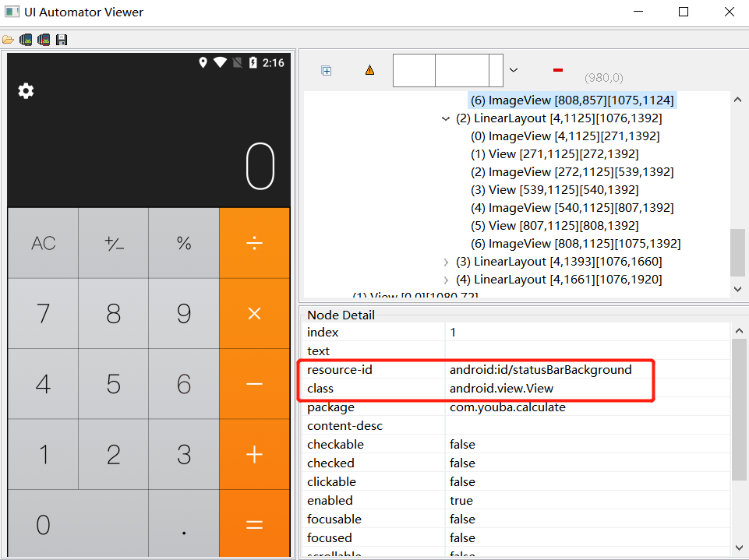This screenshot has height=560, width=749.
Task: Toggle NAF Nodes warning triangle icon
Action: pos(369,70)
